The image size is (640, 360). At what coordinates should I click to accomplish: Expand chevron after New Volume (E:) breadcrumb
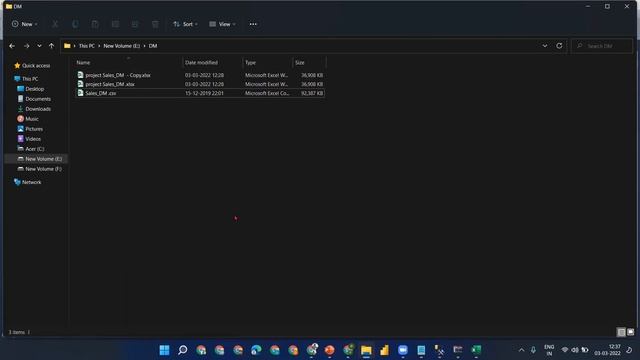click(144, 46)
